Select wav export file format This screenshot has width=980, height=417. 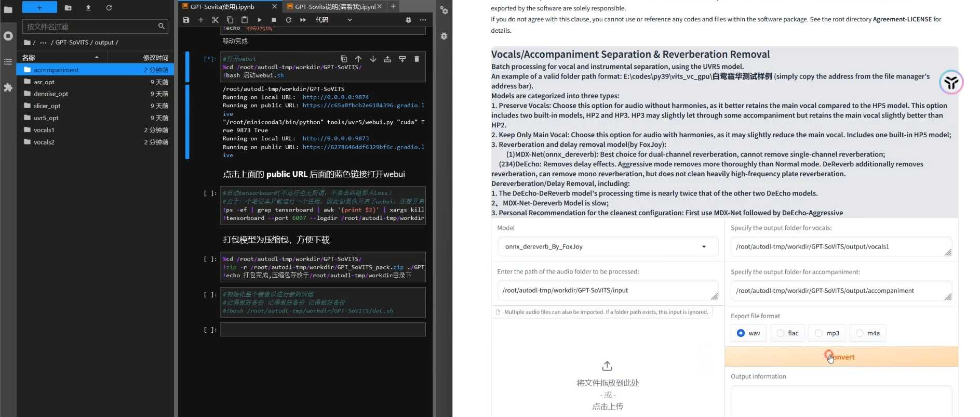(748, 333)
